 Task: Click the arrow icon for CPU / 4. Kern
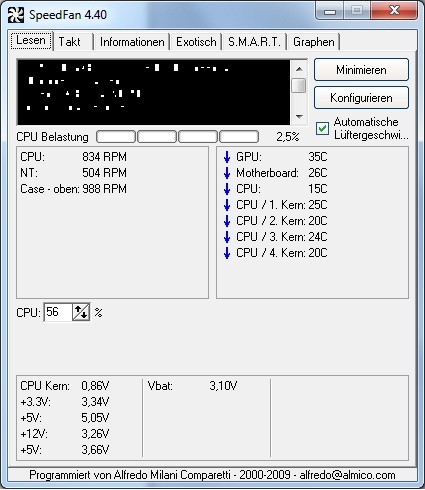tap(227, 253)
